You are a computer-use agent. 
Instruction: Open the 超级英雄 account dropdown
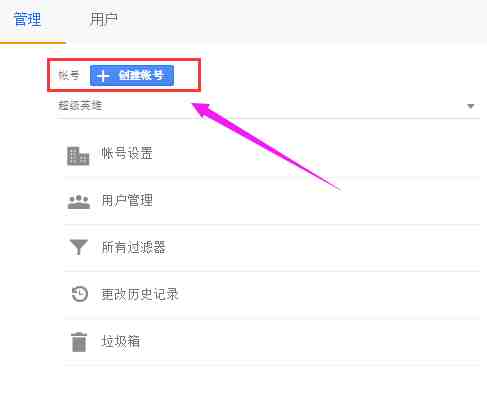coord(268,106)
